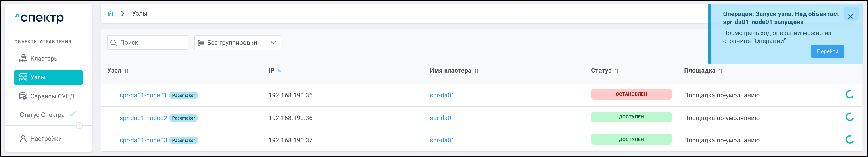Screen dimensions: 868x157
Task: Sort the table by IP column
Action: (279, 71)
